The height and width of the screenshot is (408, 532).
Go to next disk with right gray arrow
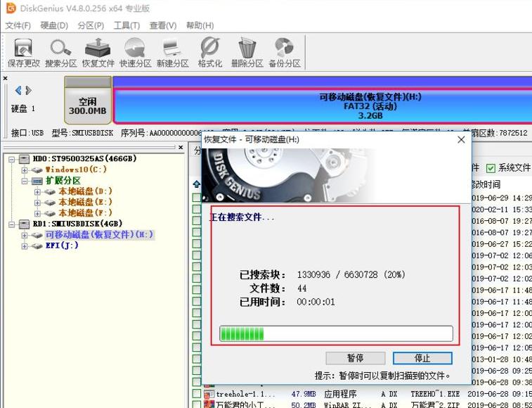pyautogui.click(x=29, y=90)
